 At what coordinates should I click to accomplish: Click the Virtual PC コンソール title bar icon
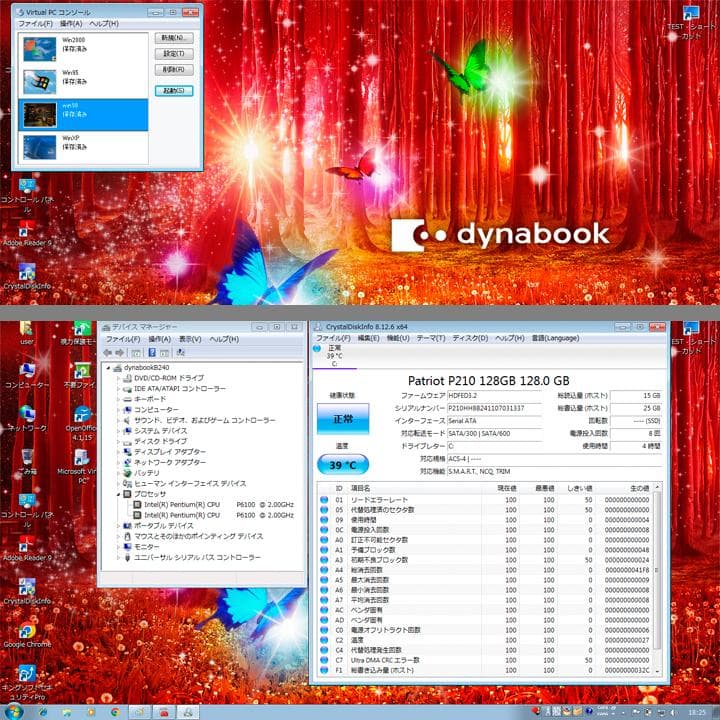coord(20,12)
